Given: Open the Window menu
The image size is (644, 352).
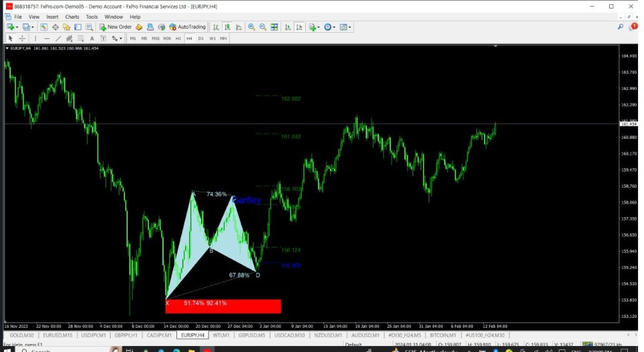Looking at the screenshot, I should click(x=113, y=17).
